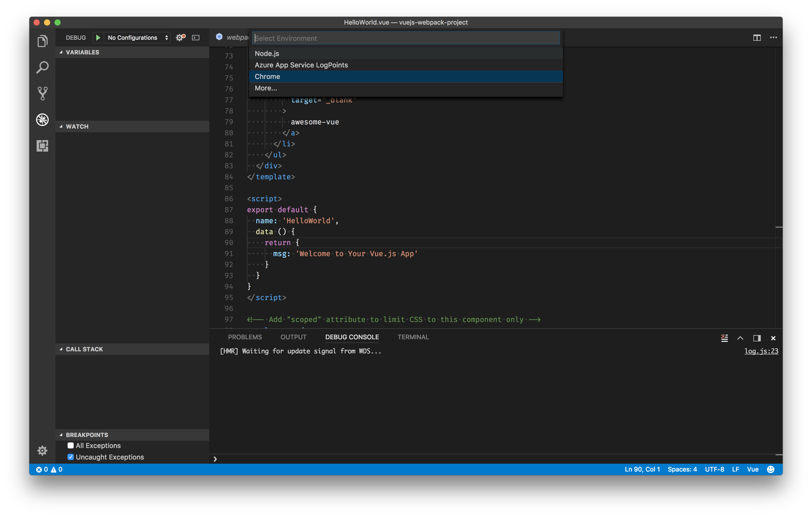The image size is (812, 517).
Task: Open the feedback smiley in status bar
Action: coord(770,469)
